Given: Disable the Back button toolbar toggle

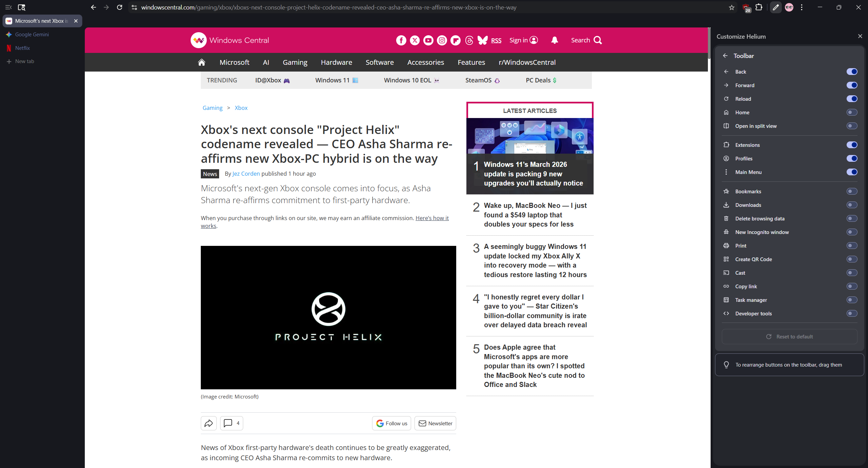Looking at the screenshot, I should (852, 72).
